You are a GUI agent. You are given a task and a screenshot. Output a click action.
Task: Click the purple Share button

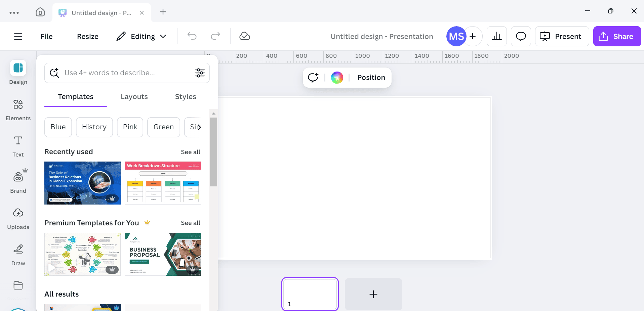[x=617, y=36]
